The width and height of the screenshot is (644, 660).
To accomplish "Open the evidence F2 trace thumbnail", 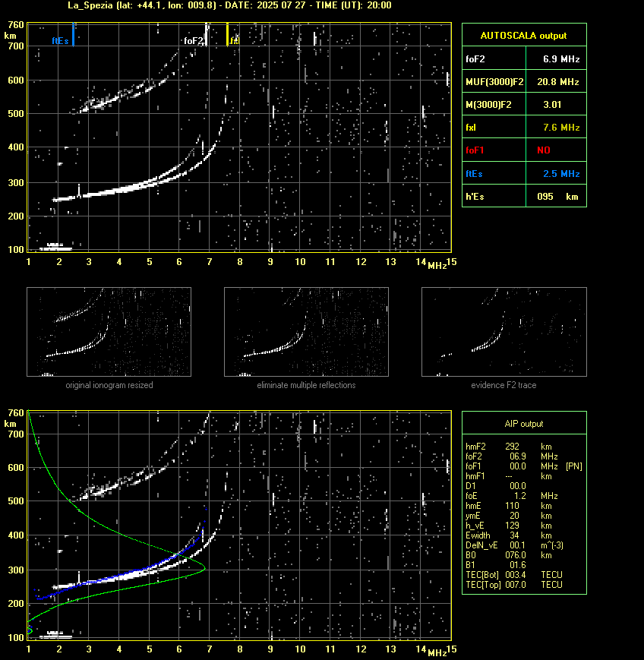I will (504, 332).
